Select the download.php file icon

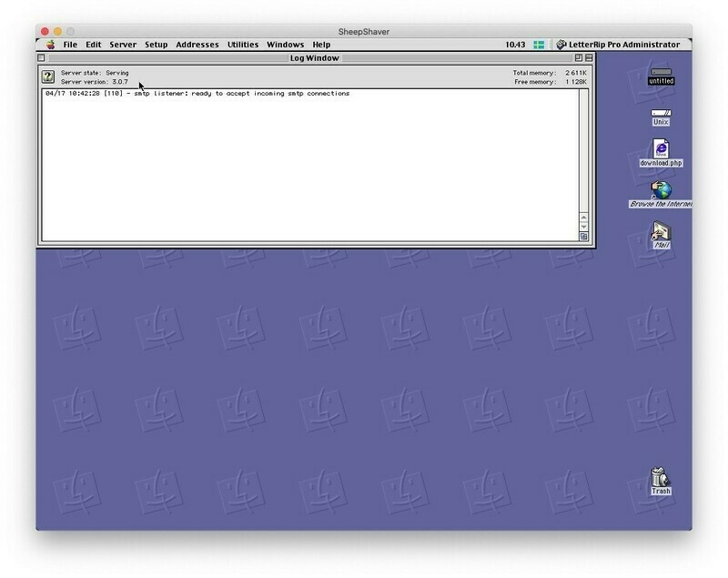[661, 150]
